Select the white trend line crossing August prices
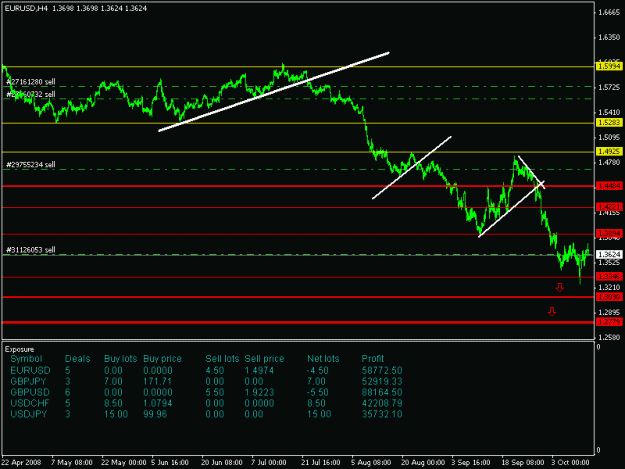This screenshot has height=469, width=625. [412, 167]
